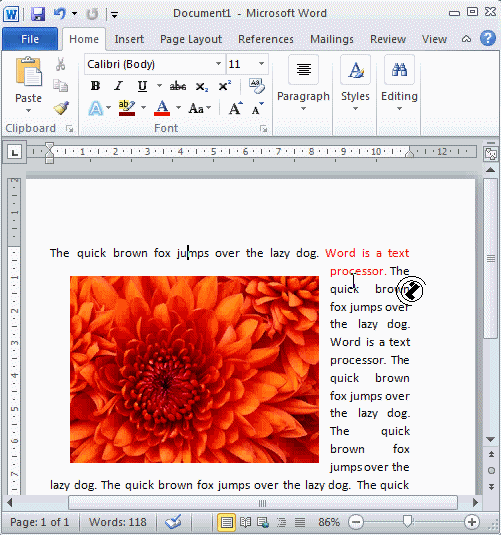Open Microsoft Word Help

pos(488,38)
